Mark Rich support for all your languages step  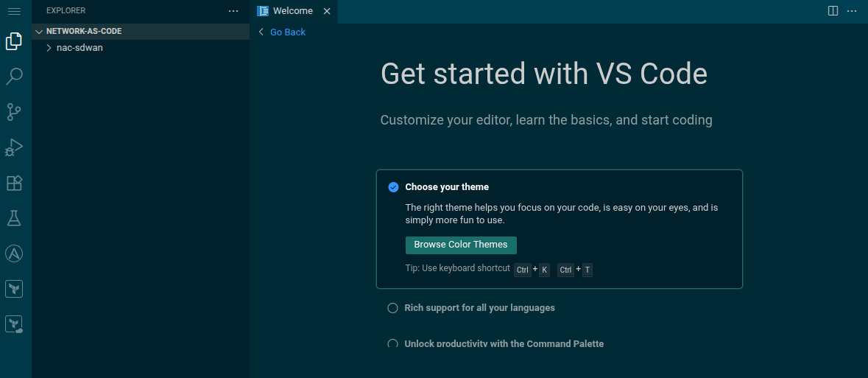(x=392, y=308)
